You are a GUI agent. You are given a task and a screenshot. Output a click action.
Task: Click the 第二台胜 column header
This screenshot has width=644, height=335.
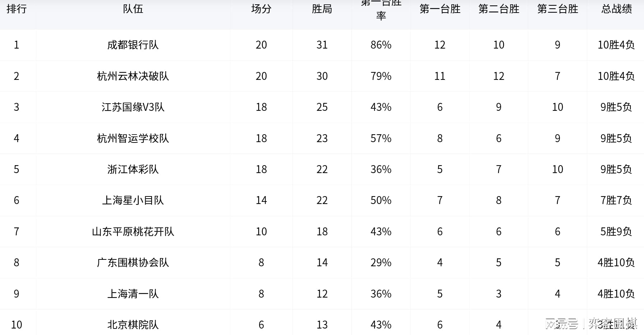pos(499,9)
